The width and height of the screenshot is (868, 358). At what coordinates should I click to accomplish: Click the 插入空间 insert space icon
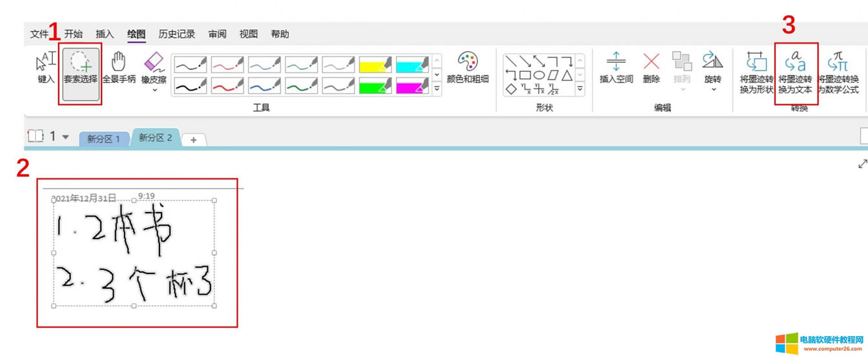(615, 68)
